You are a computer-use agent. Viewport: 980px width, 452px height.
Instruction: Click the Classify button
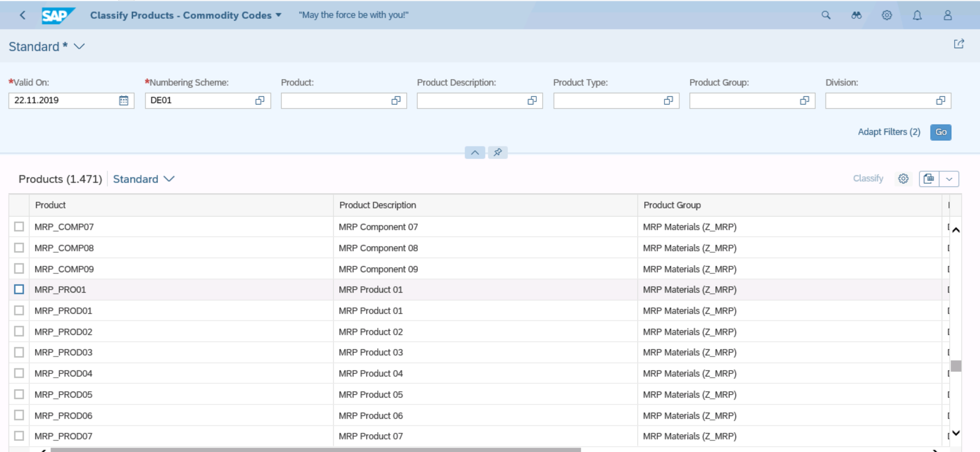pyautogui.click(x=868, y=179)
